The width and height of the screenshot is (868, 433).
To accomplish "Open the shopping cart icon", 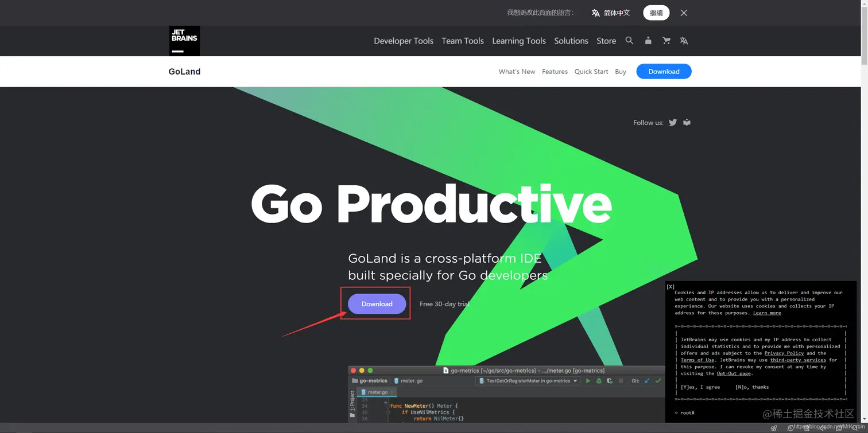I will click(666, 41).
